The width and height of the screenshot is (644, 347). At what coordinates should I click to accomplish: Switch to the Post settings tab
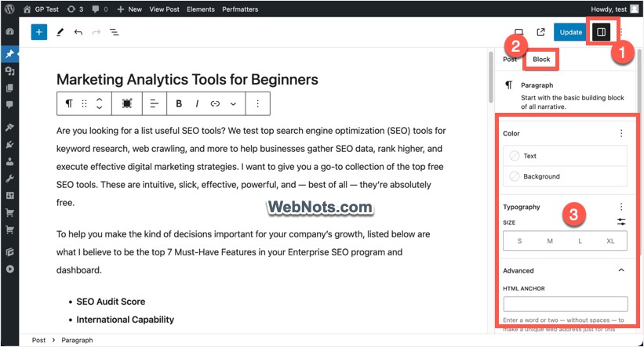[510, 60]
